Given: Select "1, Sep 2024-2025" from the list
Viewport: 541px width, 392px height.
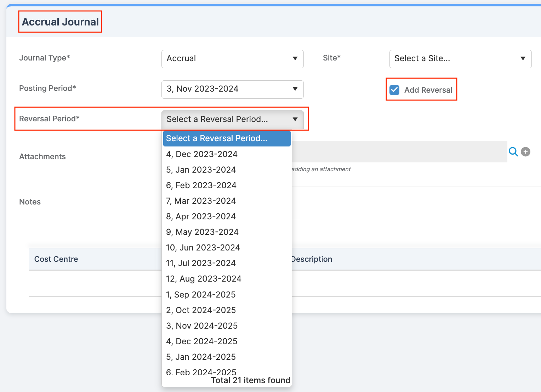Looking at the screenshot, I should click(x=201, y=294).
